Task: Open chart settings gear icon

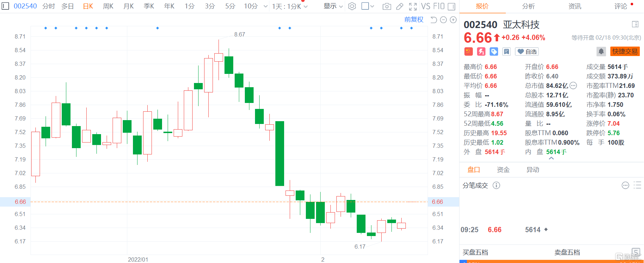Action: pos(352,6)
